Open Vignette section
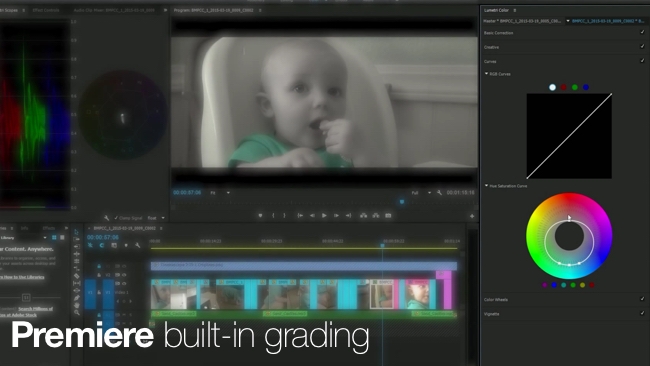 [x=491, y=314]
